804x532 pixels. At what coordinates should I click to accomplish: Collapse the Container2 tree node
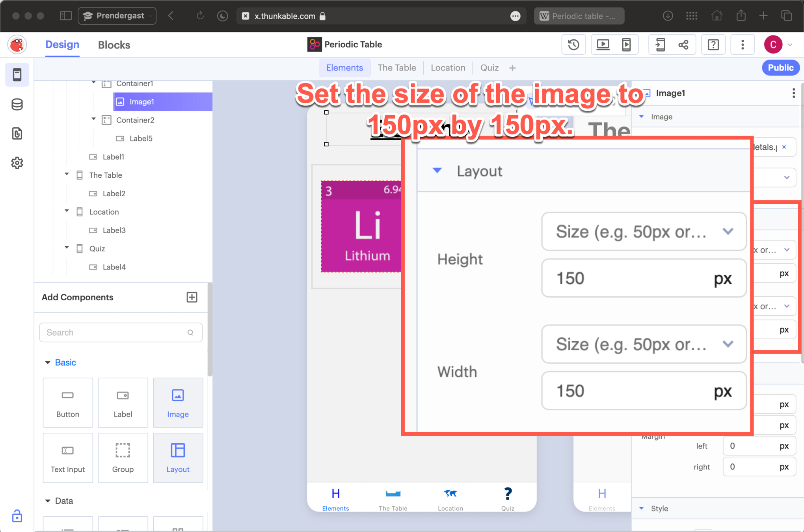(x=94, y=119)
